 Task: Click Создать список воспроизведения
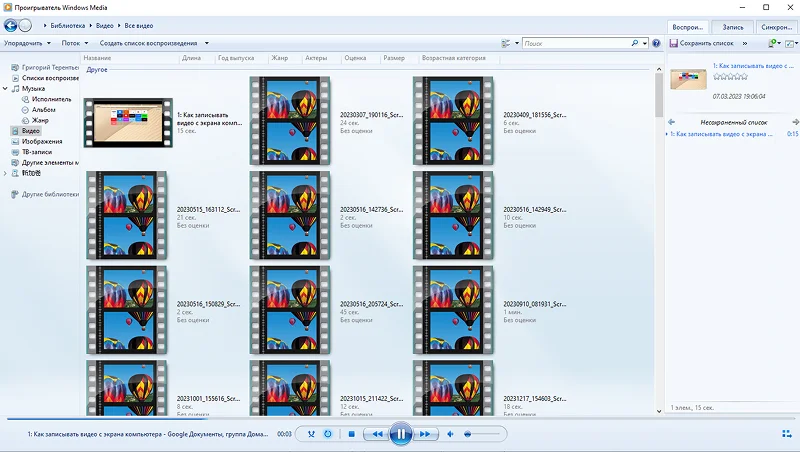148,43
